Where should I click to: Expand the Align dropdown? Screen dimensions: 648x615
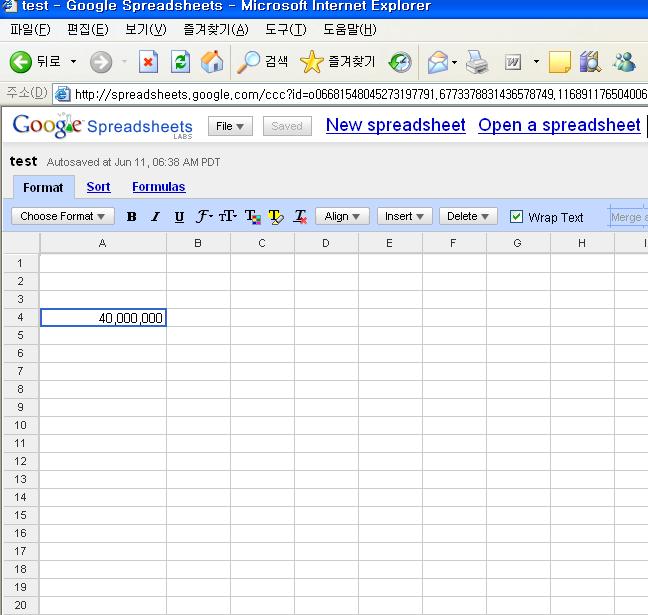pos(342,217)
